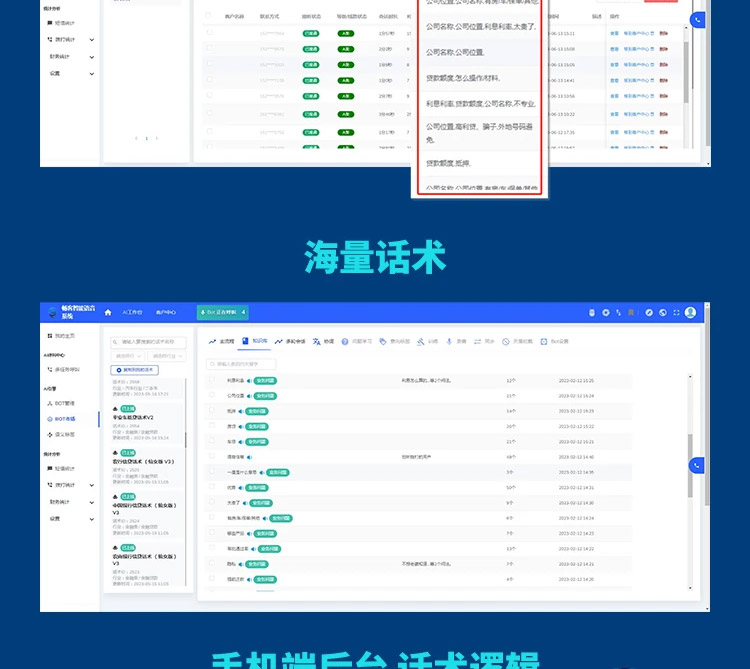Click the 我的主页 grid icon

(x=49, y=336)
